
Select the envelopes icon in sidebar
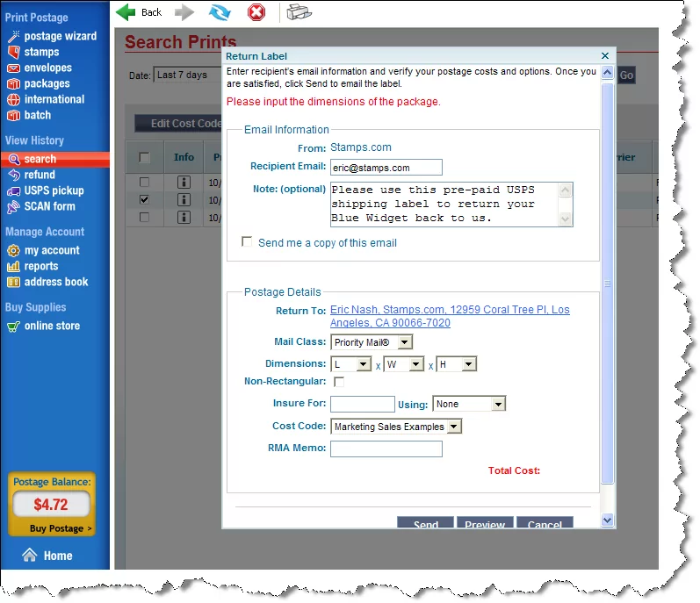(x=14, y=68)
